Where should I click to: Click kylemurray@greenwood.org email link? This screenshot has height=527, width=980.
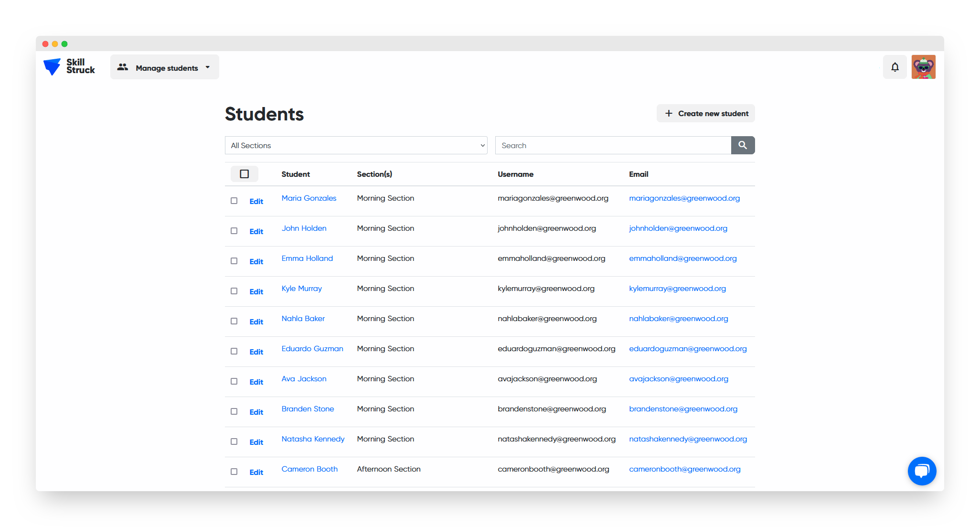pos(677,288)
